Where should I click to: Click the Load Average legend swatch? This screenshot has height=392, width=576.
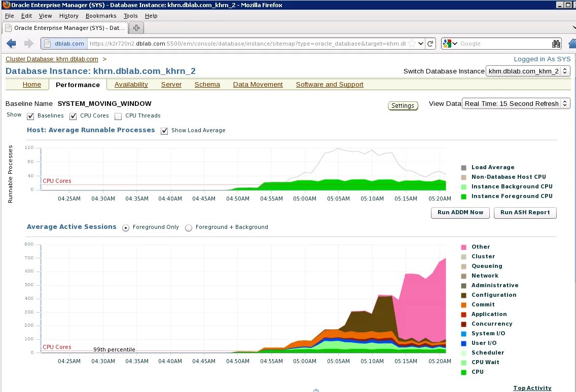click(463, 167)
